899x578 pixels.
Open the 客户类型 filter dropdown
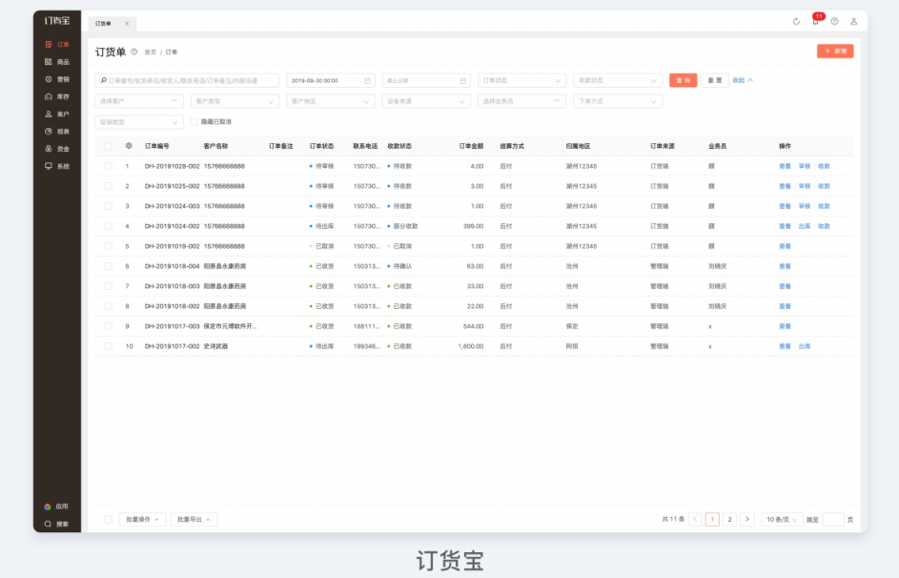click(235, 101)
